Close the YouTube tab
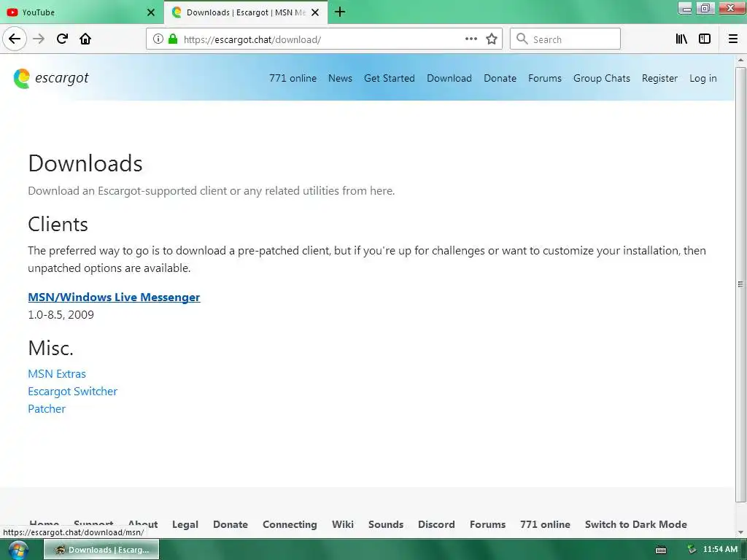The image size is (747, 560). click(151, 12)
